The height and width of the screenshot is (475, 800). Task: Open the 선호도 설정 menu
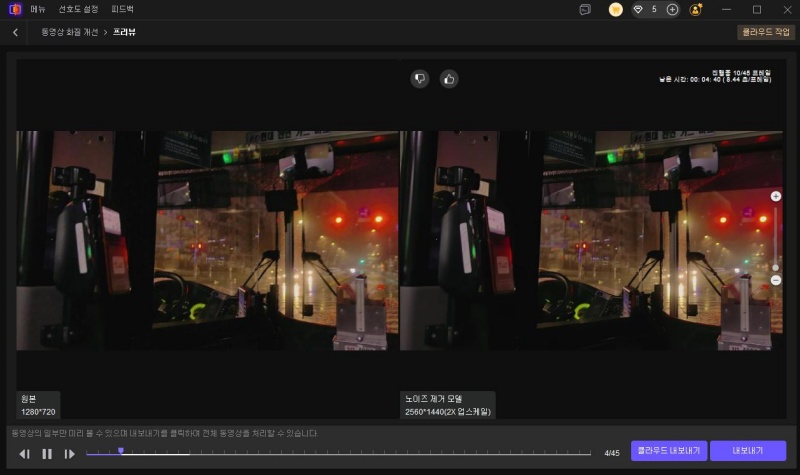78,9
